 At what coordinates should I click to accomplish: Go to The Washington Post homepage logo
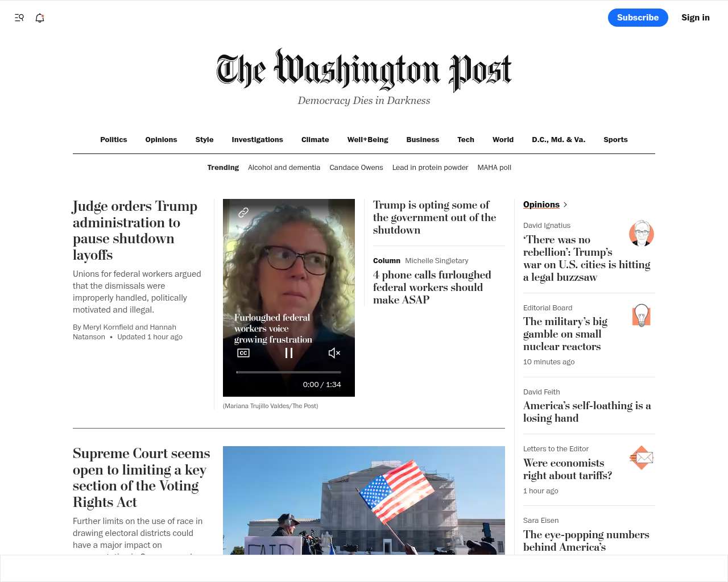point(364,70)
